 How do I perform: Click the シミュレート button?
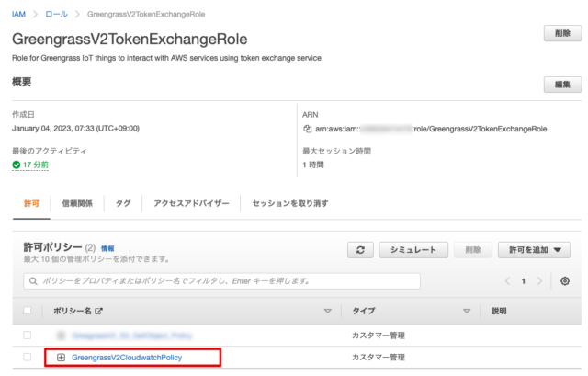click(x=413, y=250)
